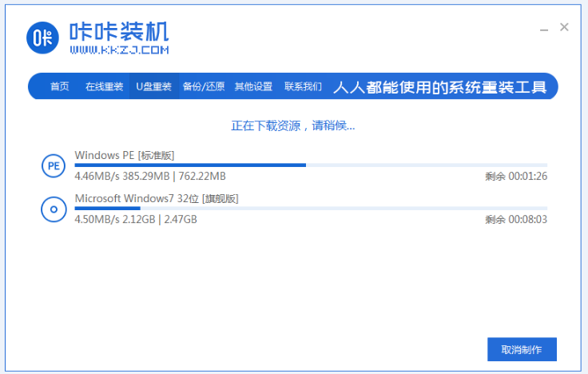Click the Windows7 disc icon
Screen dimensions: 588x374
coord(54,209)
